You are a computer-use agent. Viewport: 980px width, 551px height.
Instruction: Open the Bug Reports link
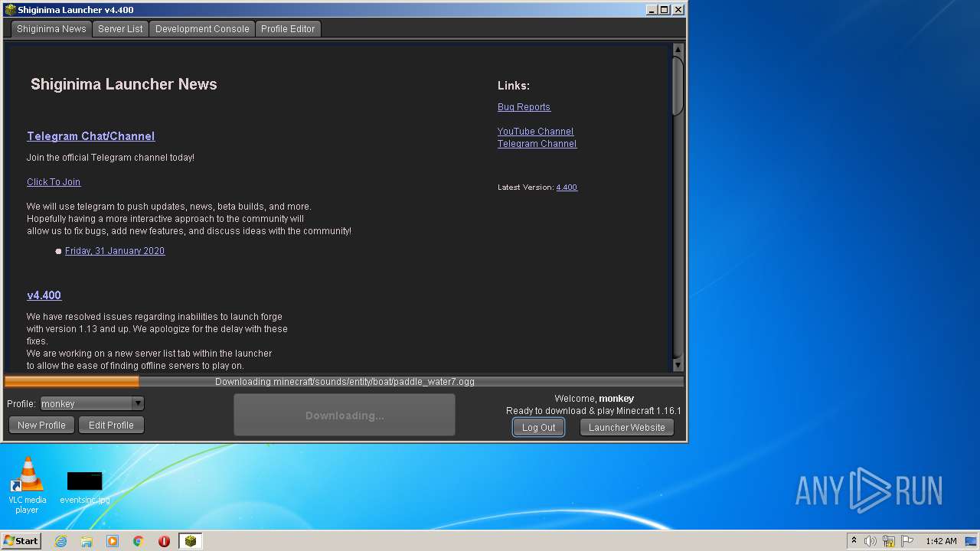(x=524, y=107)
